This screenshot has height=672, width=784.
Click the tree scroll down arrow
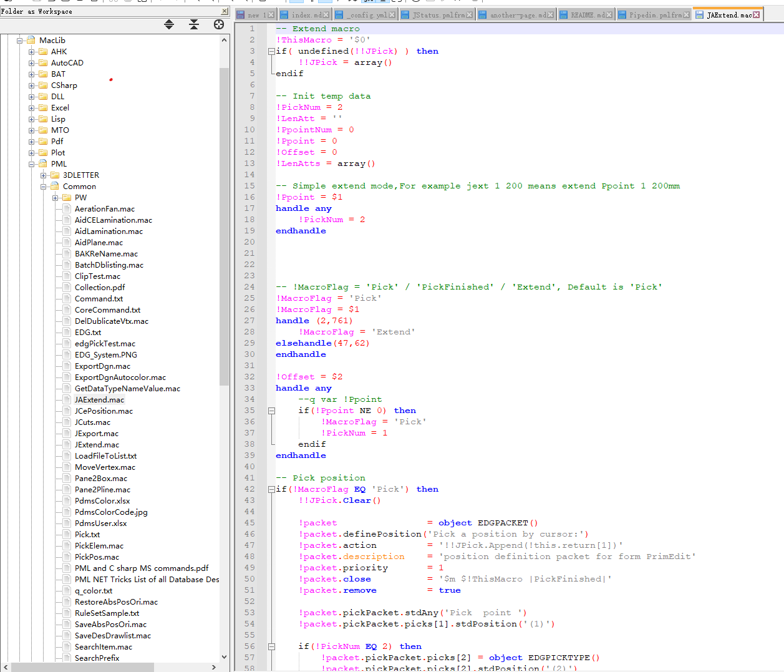pos(224,657)
